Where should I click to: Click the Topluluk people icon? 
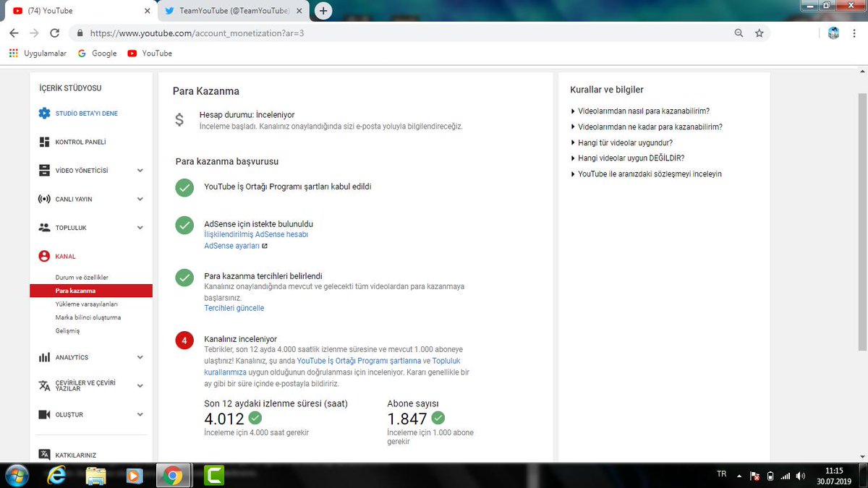click(x=44, y=228)
